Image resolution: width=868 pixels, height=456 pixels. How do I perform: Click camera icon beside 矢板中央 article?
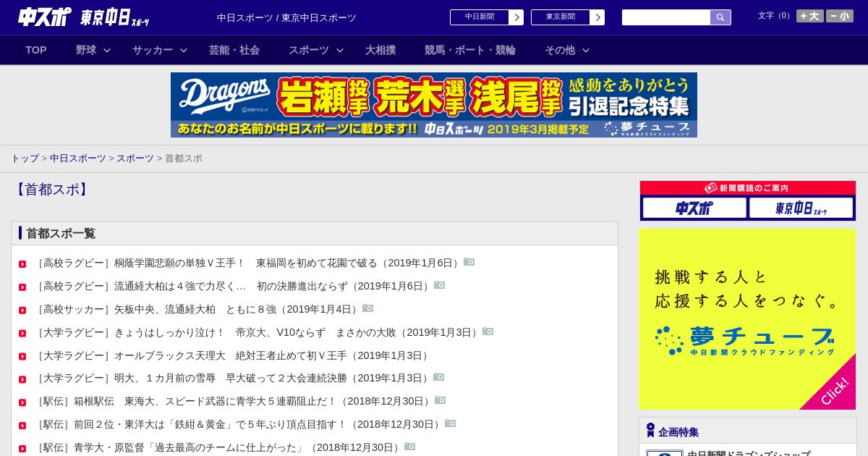point(368,308)
